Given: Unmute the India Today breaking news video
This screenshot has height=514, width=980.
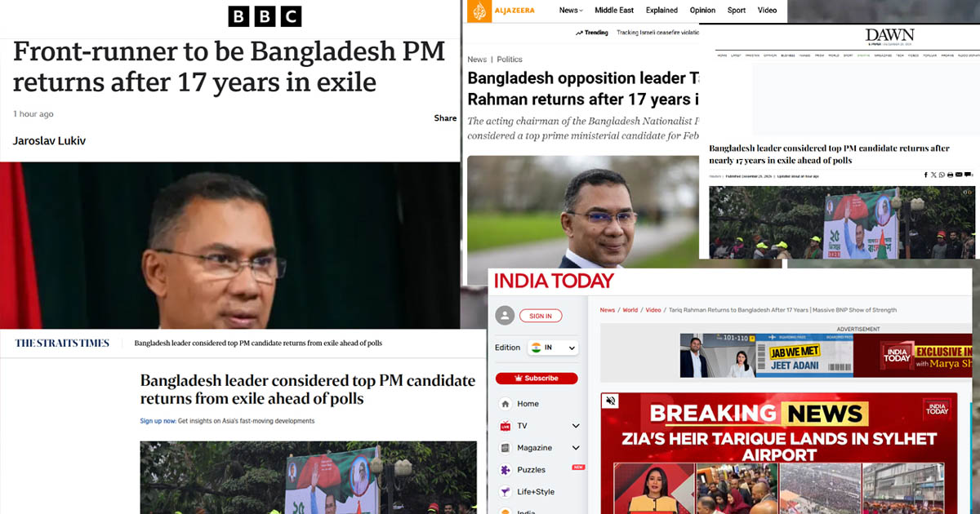Looking at the screenshot, I should click(610, 401).
